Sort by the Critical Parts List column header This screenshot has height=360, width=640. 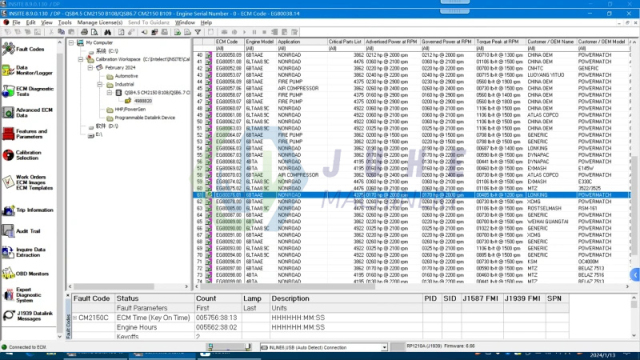coord(345,42)
